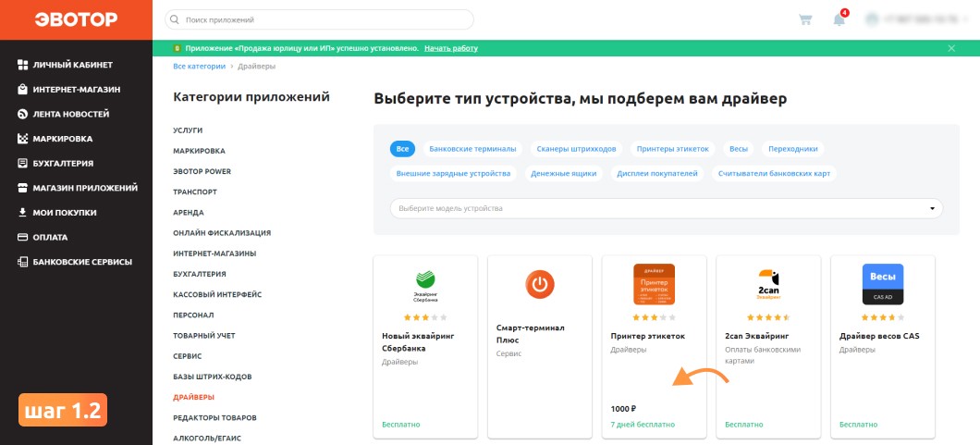
Task: Open the Персонал category
Action: (193, 315)
